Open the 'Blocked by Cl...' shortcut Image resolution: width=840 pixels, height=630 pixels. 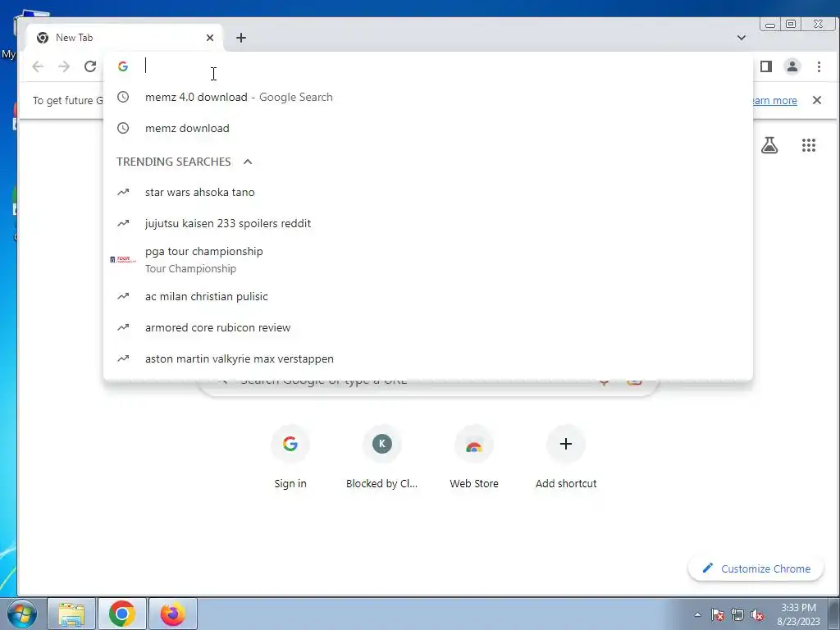[x=382, y=458]
